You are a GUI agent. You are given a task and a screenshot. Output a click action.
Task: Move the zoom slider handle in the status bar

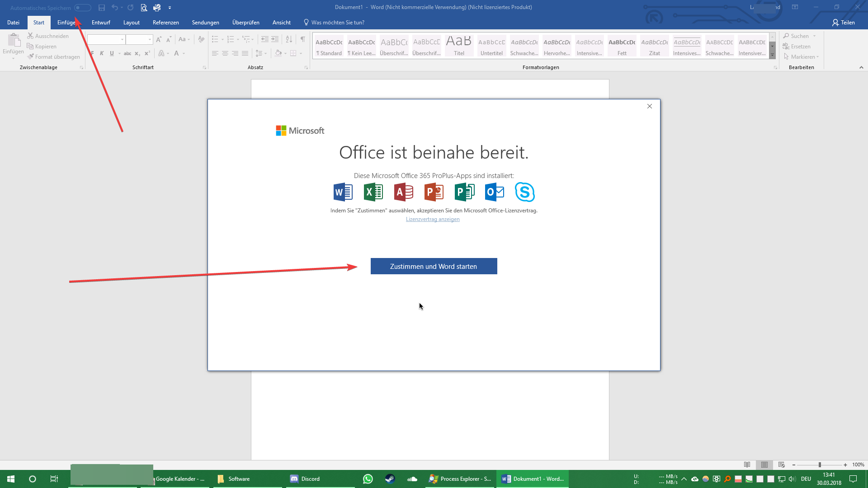coord(820,465)
